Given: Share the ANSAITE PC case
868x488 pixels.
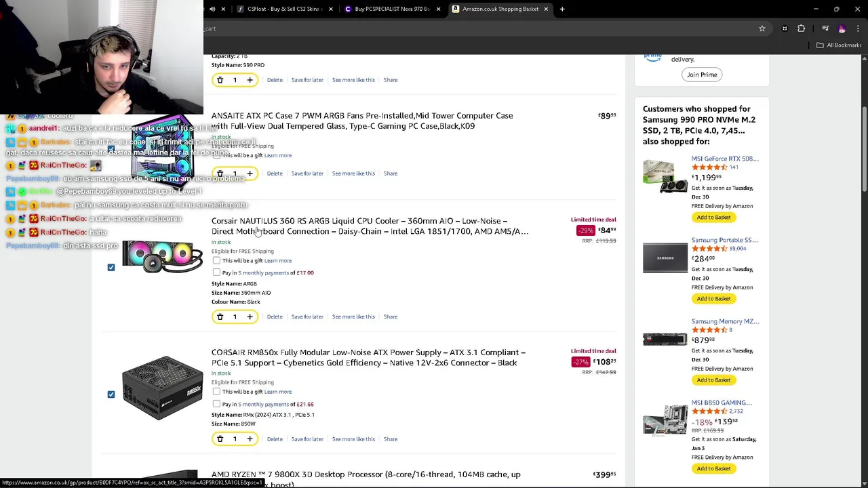Looking at the screenshot, I should coord(391,174).
